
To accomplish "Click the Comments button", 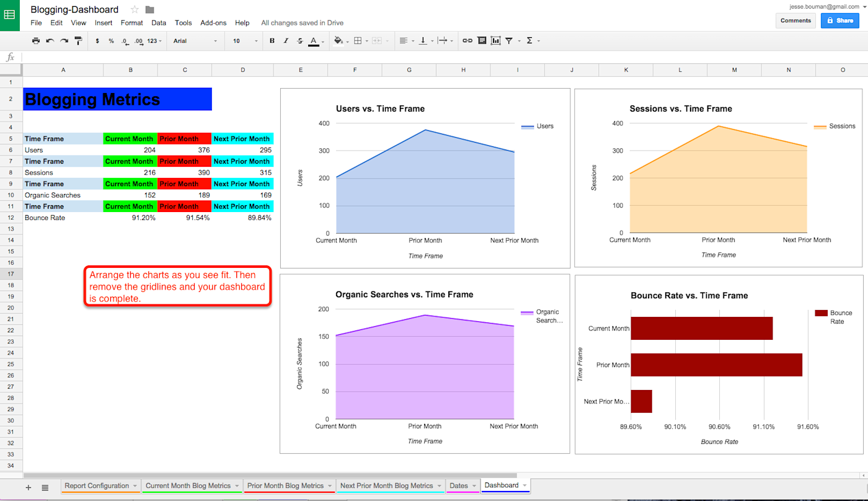I will coord(795,20).
